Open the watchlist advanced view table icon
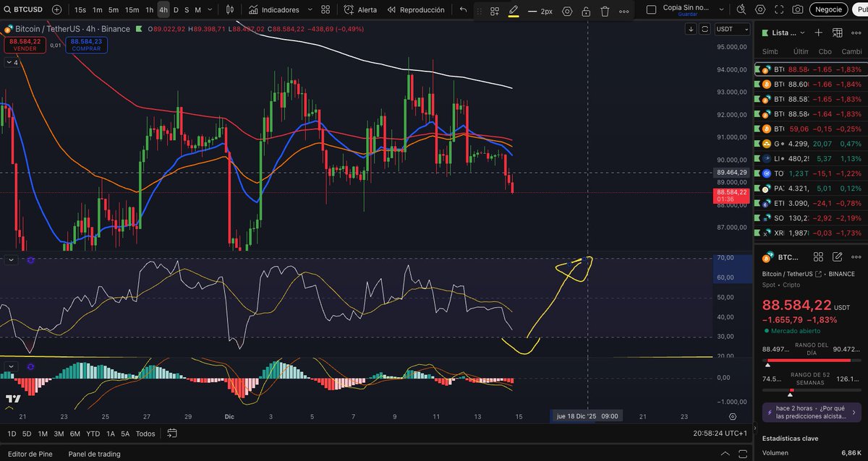Image resolution: width=868 pixels, height=461 pixels. tap(838, 33)
